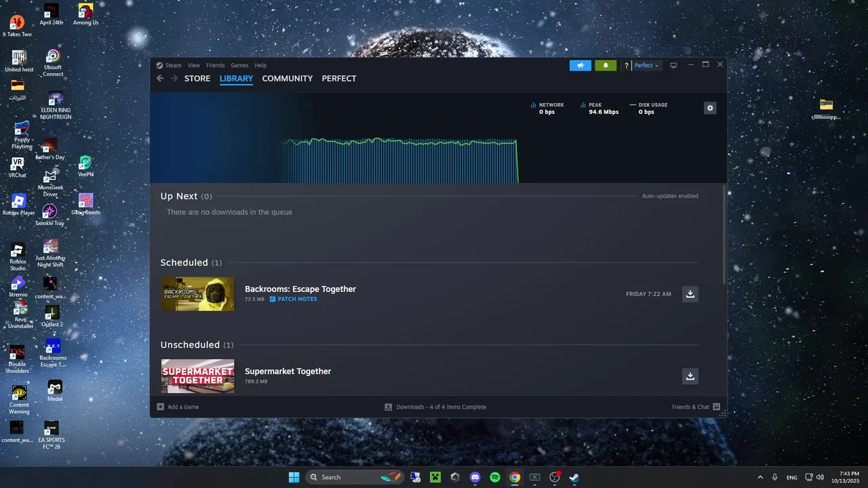Select Roblox Studio desktop shortcut

click(x=18, y=256)
